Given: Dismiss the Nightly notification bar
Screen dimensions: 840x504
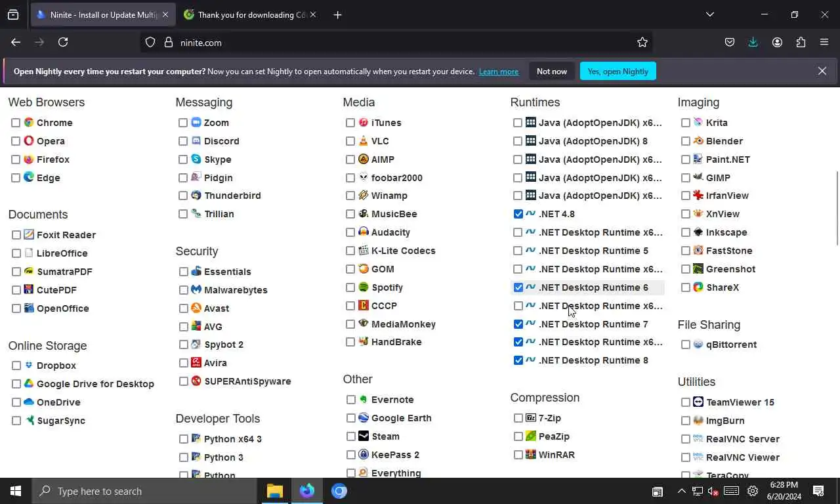Looking at the screenshot, I should pos(822,71).
